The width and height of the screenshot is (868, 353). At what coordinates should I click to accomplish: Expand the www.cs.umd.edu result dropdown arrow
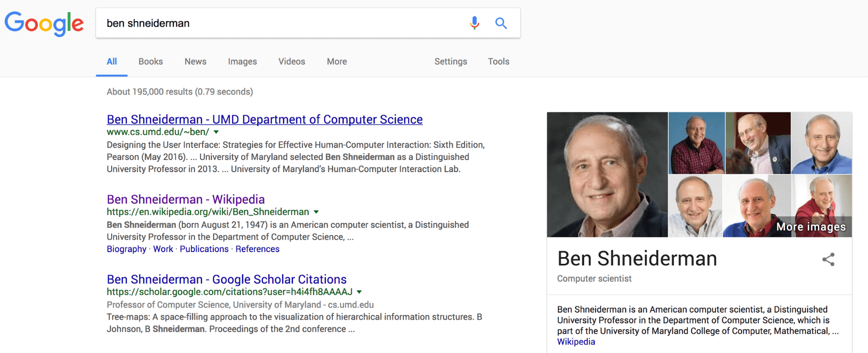pos(216,132)
